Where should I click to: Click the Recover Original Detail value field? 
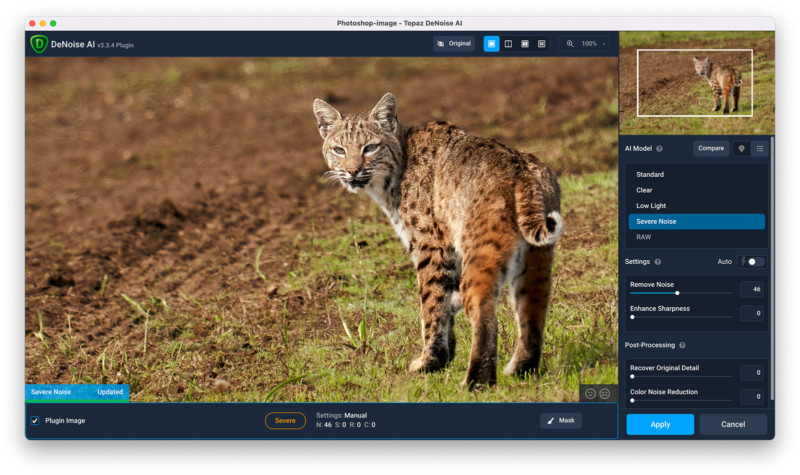point(752,372)
